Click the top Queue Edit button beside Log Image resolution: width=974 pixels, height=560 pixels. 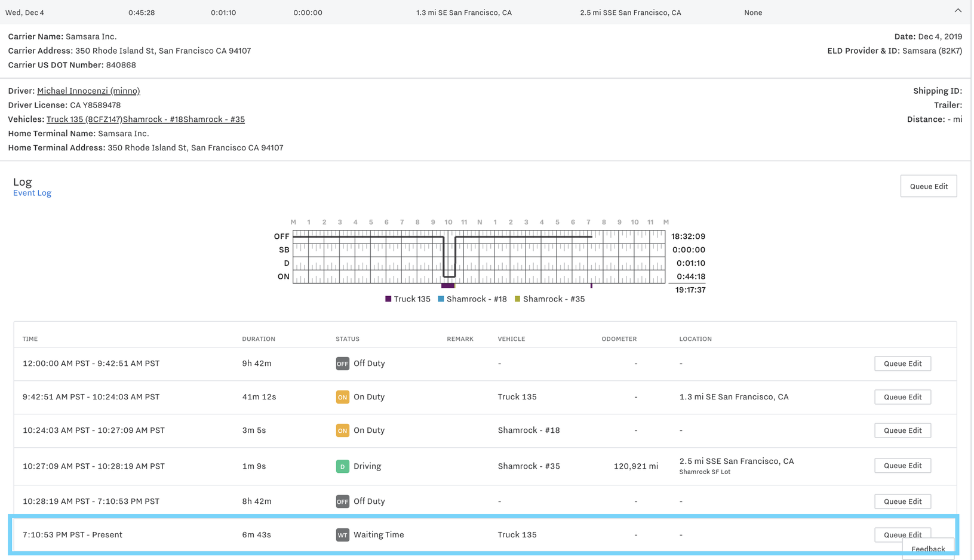pos(929,186)
